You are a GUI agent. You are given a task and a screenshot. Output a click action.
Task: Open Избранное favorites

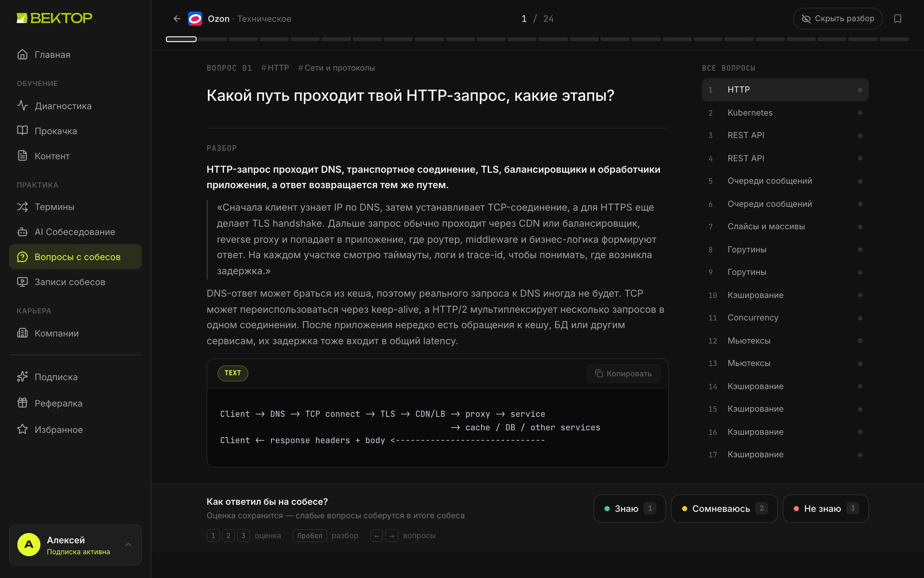point(75,430)
